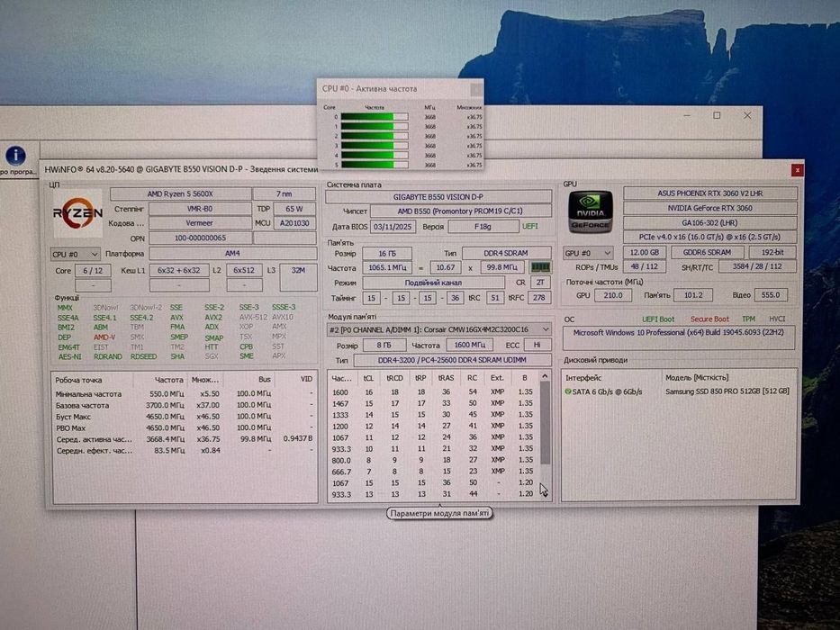The width and height of the screenshot is (840, 630).
Task: Click the ASUS PHOENIX RTX 3060 V2 LHR field
Action: coord(709,193)
